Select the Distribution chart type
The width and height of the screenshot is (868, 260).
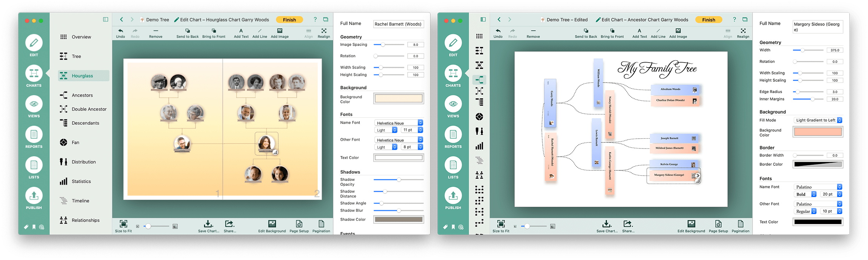(83, 162)
